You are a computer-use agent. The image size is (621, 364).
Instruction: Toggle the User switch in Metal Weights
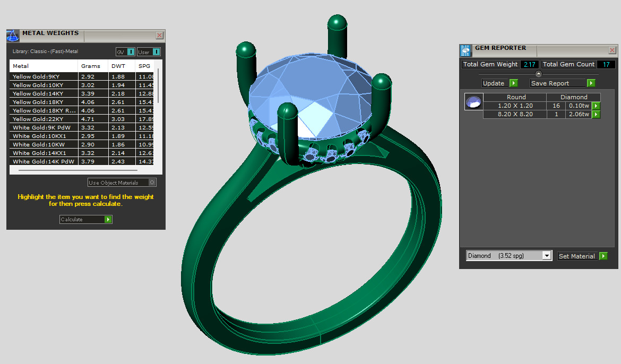coord(149,52)
